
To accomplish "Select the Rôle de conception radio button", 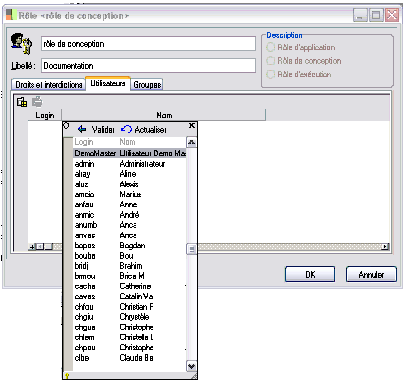I will tap(270, 61).
